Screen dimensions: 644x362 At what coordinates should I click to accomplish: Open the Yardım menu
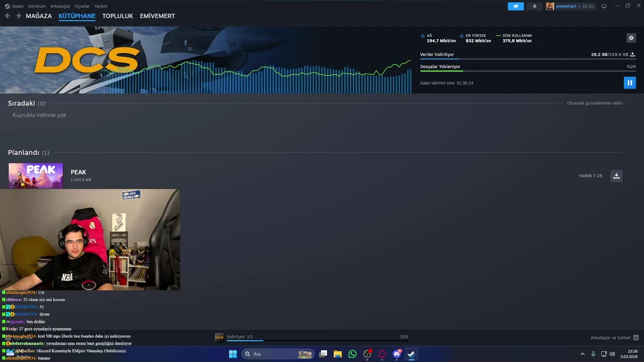[x=101, y=6]
